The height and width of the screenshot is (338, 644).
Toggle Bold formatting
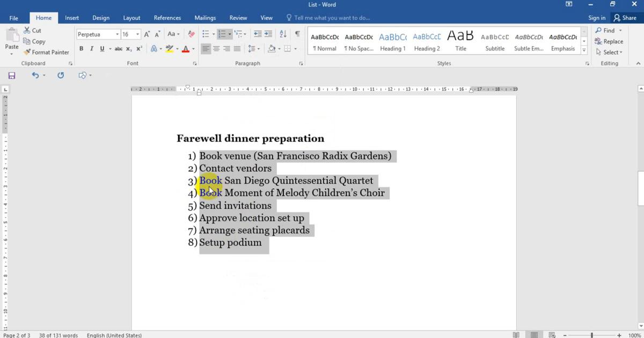pos(81,49)
